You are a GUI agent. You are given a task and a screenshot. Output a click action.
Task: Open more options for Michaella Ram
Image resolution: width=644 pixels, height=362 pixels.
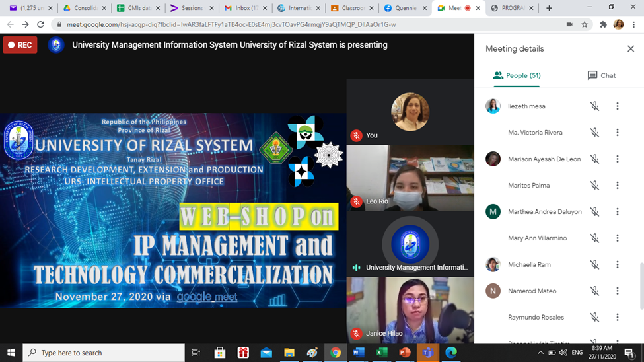(618, 264)
